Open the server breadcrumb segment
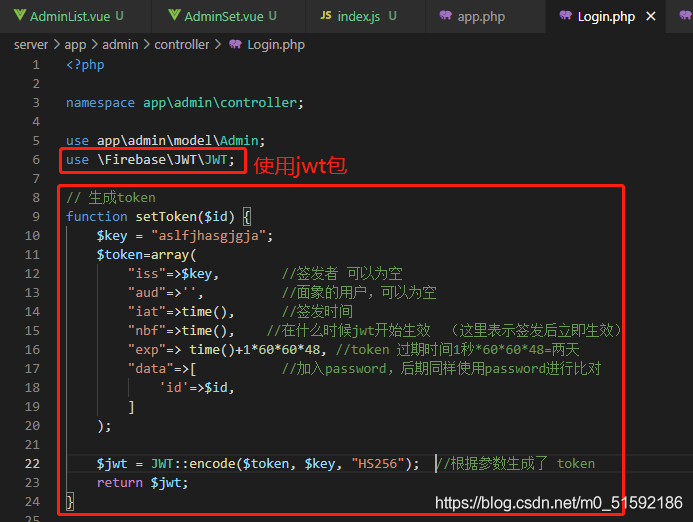This screenshot has height=522, width=693. click(x=30, y=45)
